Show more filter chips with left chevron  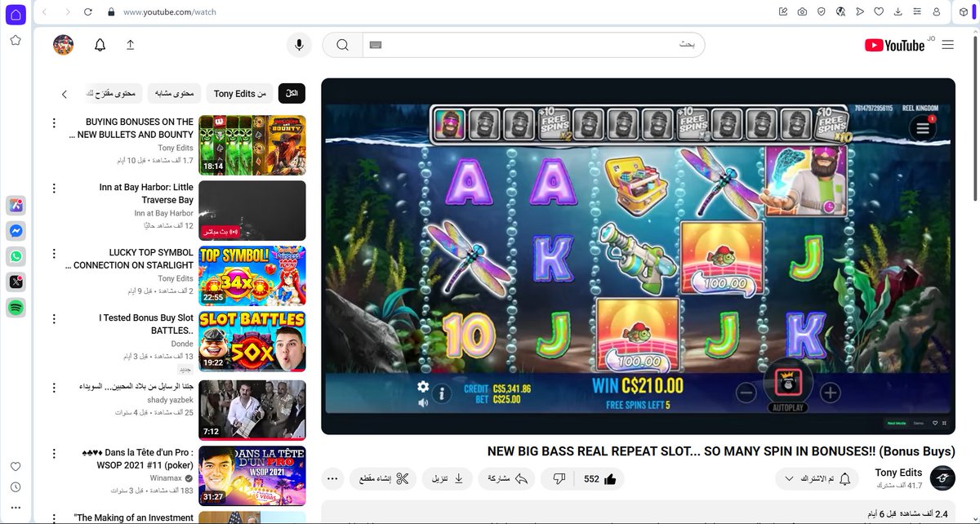coord(64,94)
